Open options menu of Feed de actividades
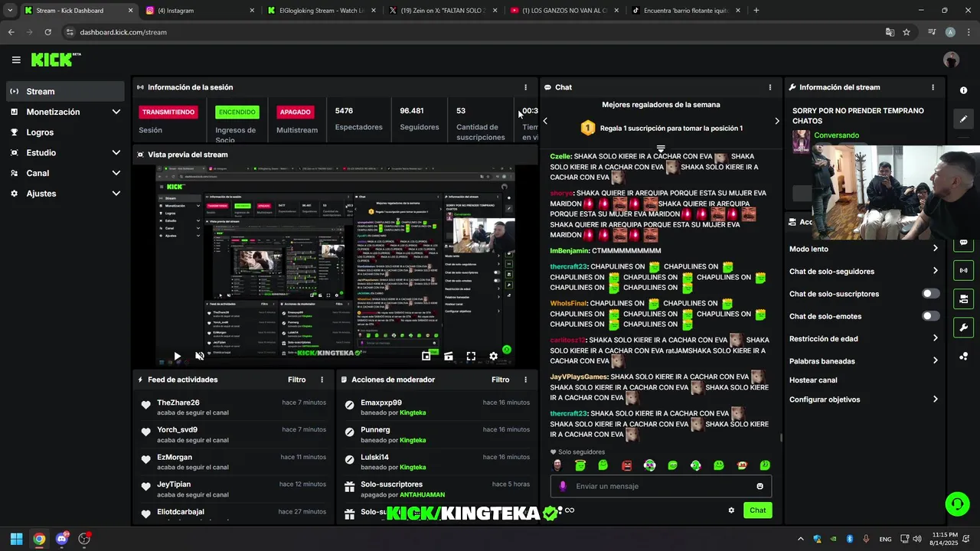The height and width of the screenshot is (551, 980). click(322, 380)
